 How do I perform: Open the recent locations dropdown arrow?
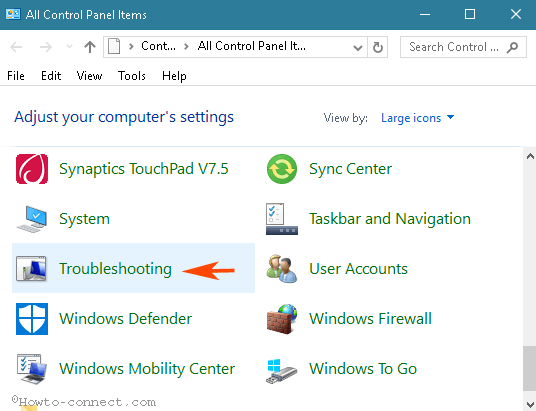coord(69,47)
